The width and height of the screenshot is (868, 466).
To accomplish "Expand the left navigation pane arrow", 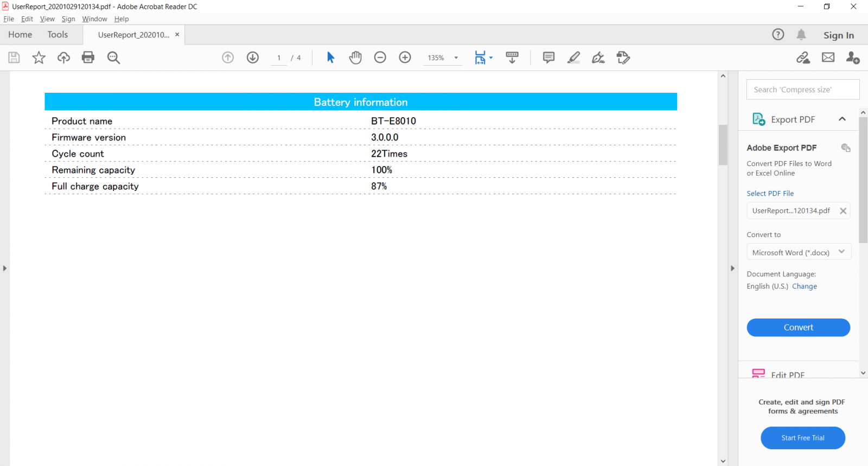I will [x=5, y=268].
